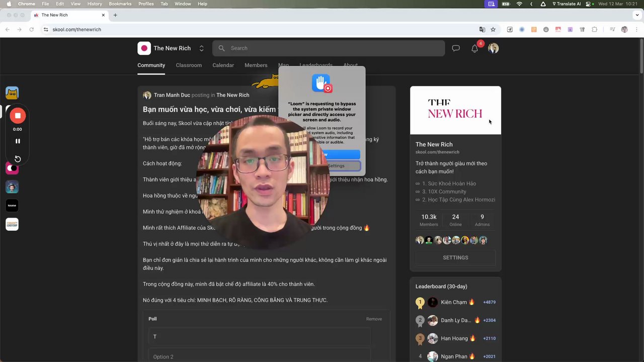
Task: Open the 10X Community link
Action: 444,192
